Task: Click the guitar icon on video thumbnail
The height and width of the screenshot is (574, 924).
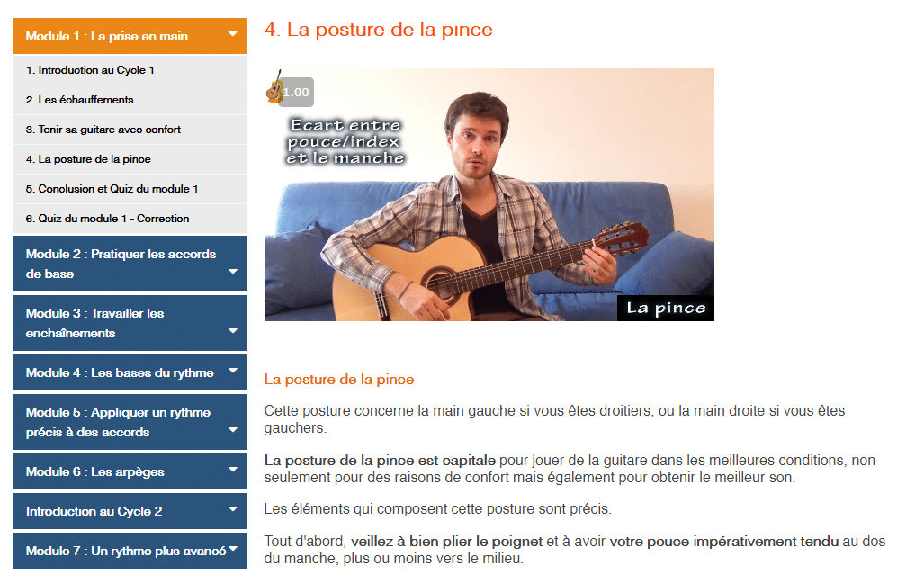Action: 274,86
